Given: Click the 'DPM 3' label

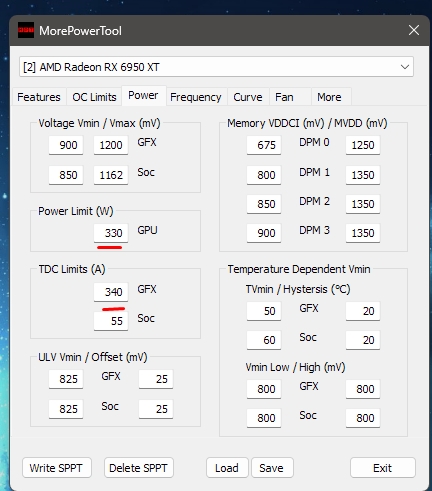Looking at the screenshot, I should (x=314, y=231).
